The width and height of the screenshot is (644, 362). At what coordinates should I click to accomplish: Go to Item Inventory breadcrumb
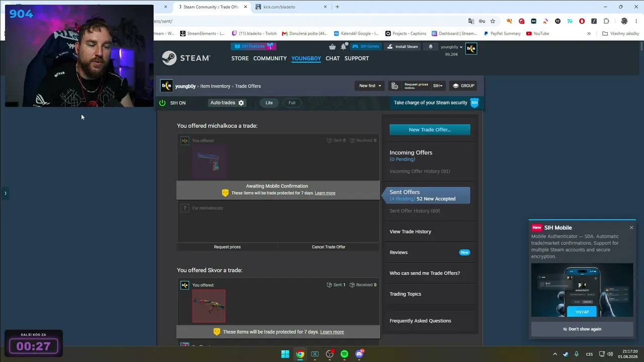215,86
